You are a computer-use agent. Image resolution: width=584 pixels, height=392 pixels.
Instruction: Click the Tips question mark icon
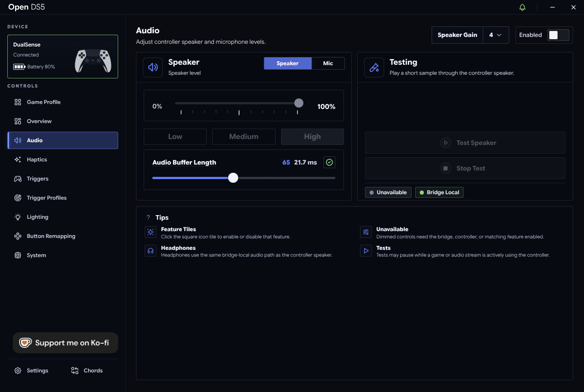[x=148, y=217]
